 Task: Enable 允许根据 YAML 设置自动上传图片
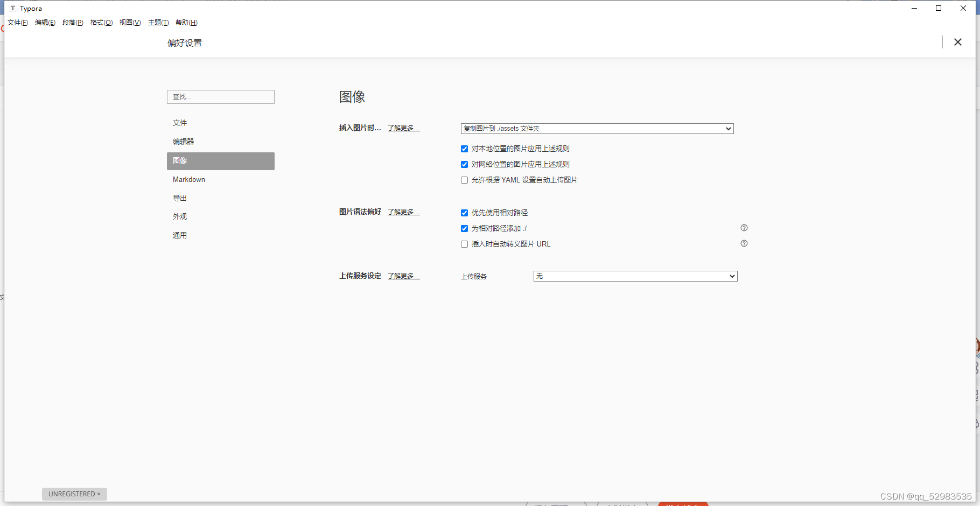coord(464,180)
